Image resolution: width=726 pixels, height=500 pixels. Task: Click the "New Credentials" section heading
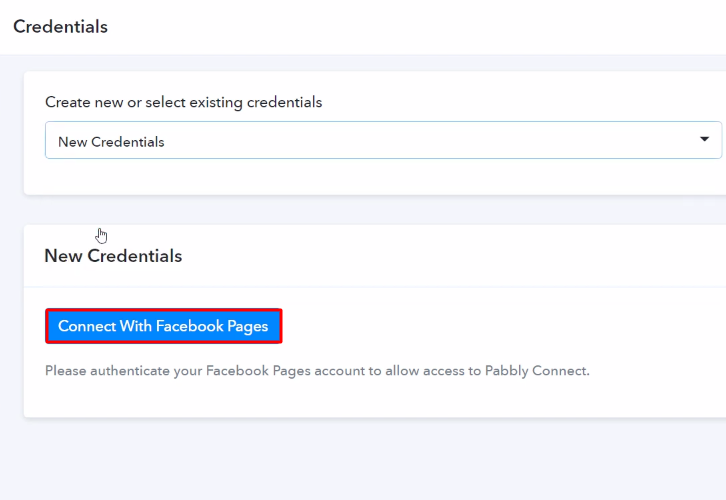tap(113, 256)
